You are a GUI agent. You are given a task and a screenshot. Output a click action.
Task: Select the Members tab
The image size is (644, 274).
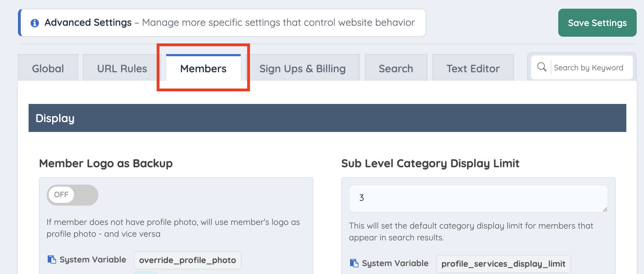(x=203, y=68)
